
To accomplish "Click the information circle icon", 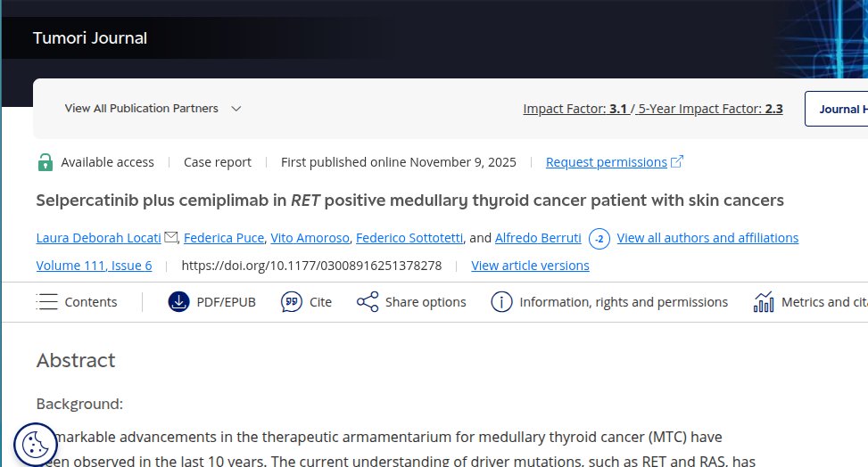I will coord(501,302).
